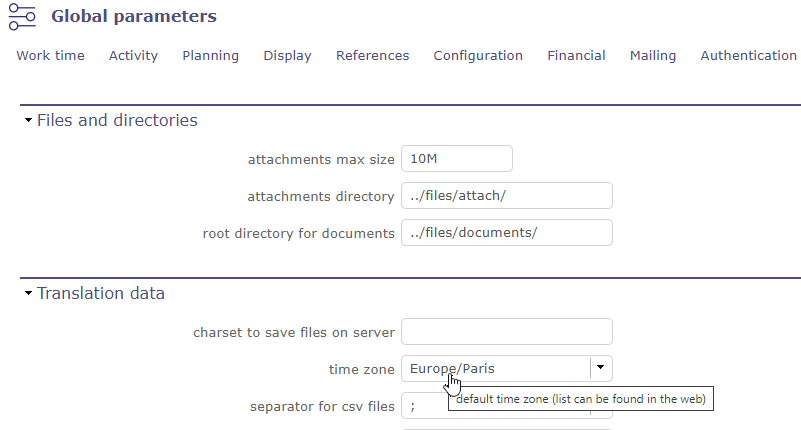Go to the Planning tab
The height and width of the screenshot is (430, 801).
tap(210, 56)
